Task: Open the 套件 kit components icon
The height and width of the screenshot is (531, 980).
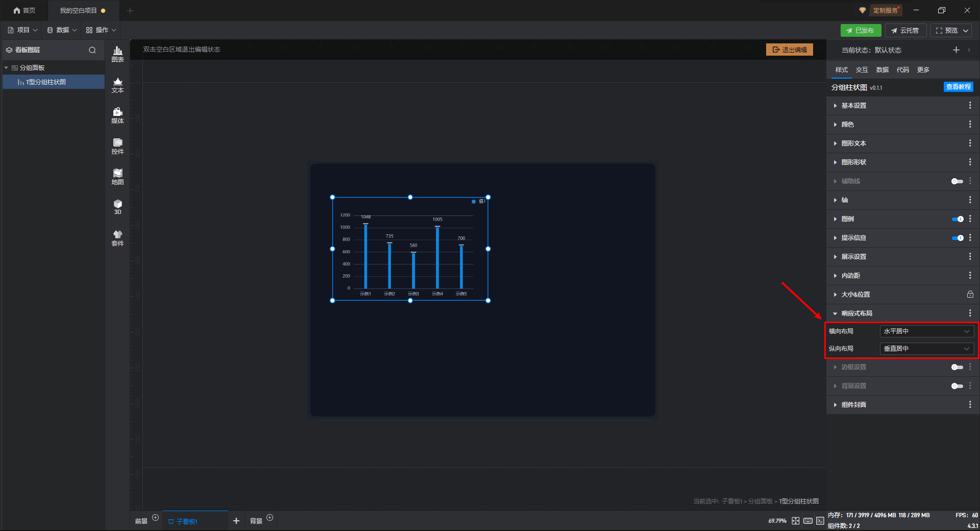Action: [x=117, y=238]
